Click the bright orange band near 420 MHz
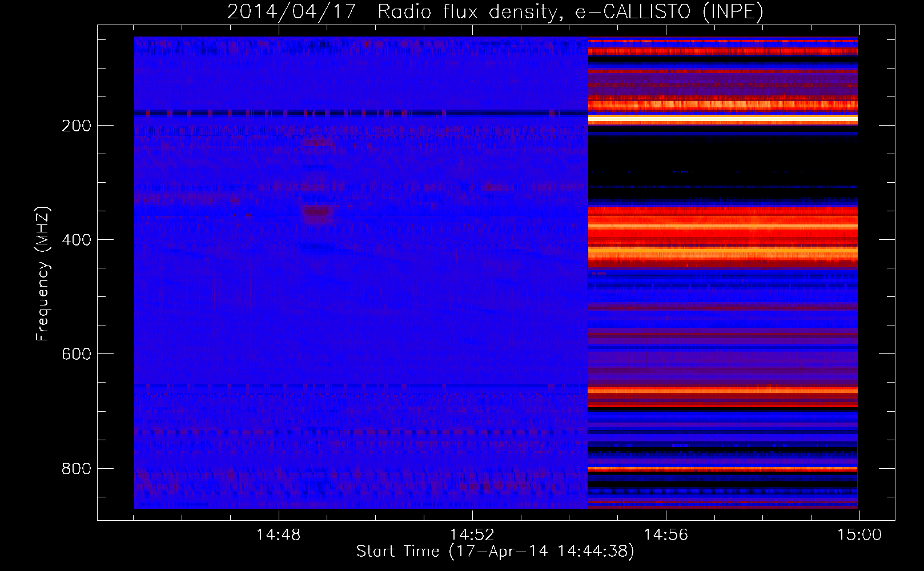 click(723, 252)
